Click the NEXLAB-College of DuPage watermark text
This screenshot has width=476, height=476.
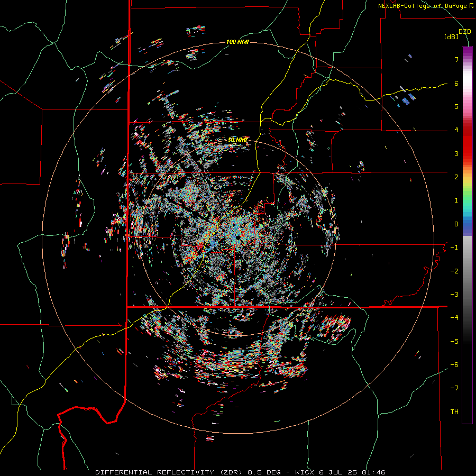pos(426,6)
